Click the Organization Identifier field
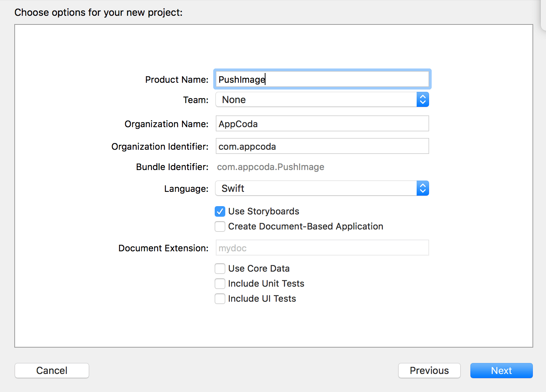This screenshot has height=392, width=546. [x=322, y=146]
